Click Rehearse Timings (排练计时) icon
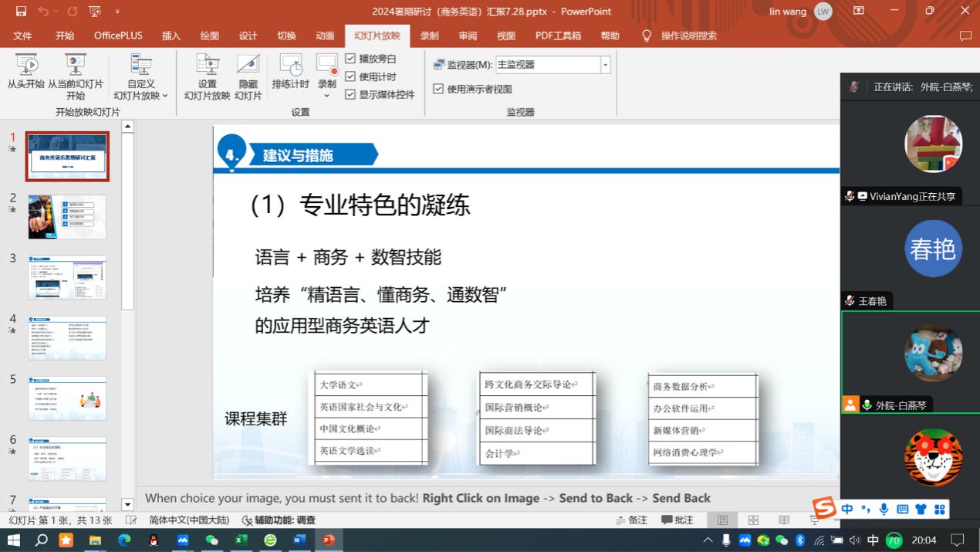 pos(290,66)
